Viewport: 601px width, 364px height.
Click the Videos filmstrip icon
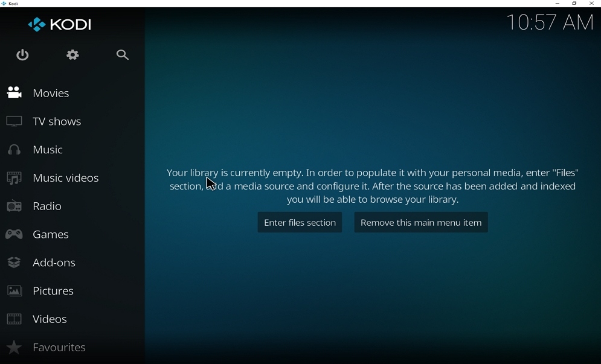(x=14, y=319)
